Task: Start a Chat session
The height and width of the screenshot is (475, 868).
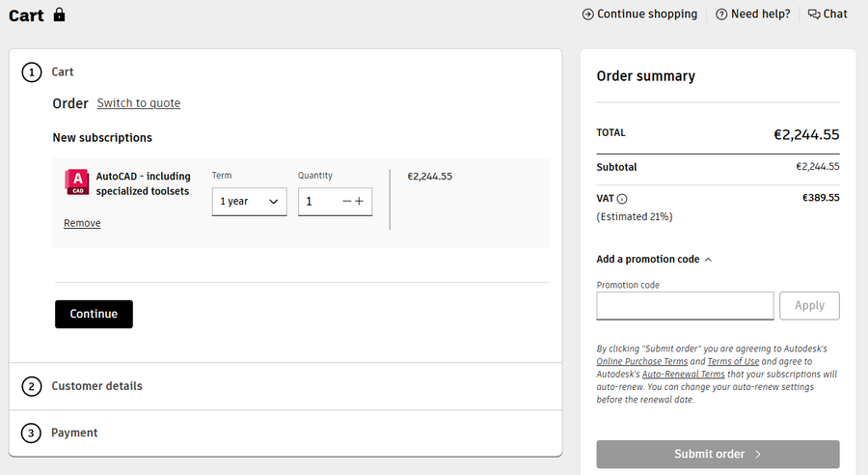Action: click(827, 14)
